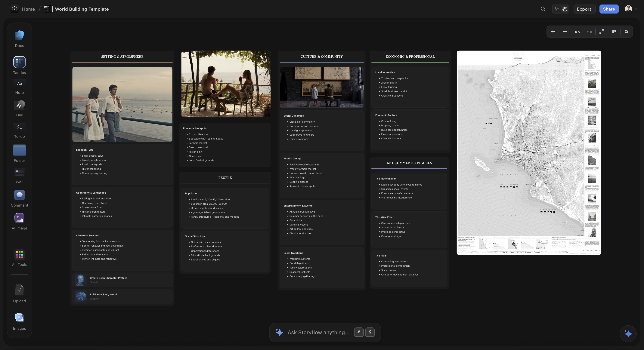
Task: Choose the AI Image tool
Action: (x=19, y=218)
